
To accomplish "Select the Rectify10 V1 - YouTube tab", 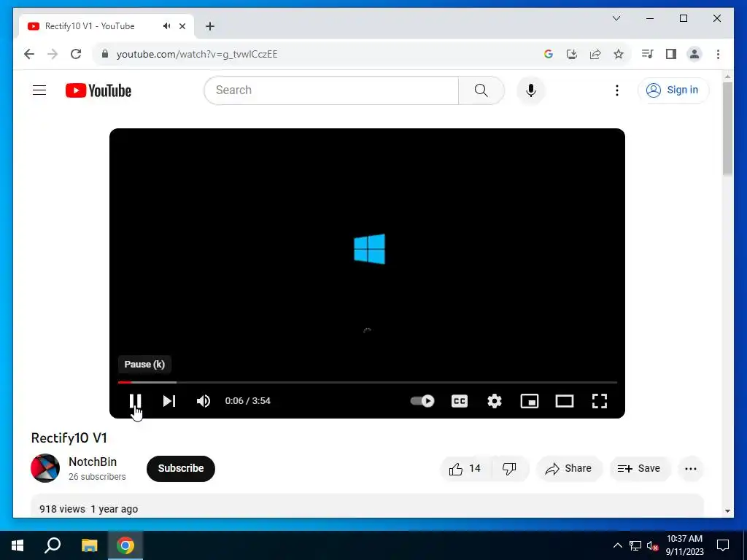I will point(106,26).
